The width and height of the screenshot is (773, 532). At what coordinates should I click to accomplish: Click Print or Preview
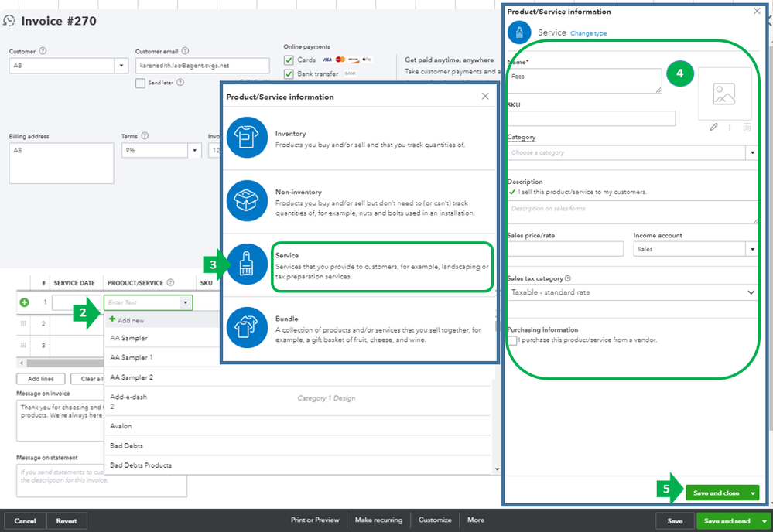click(x=315, y=520)
